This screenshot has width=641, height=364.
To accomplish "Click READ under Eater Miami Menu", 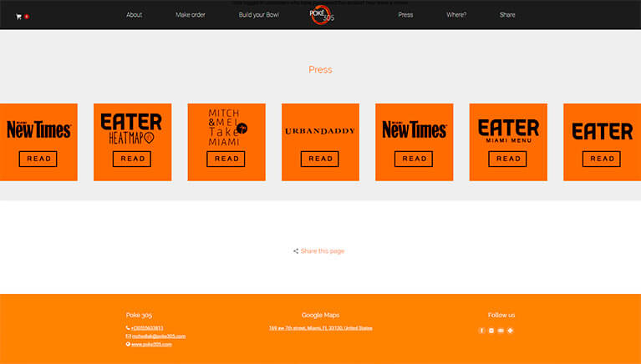I will point(508,159).
